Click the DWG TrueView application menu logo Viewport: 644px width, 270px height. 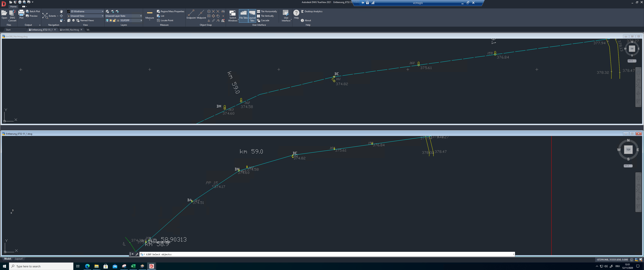tap(4, 4)
